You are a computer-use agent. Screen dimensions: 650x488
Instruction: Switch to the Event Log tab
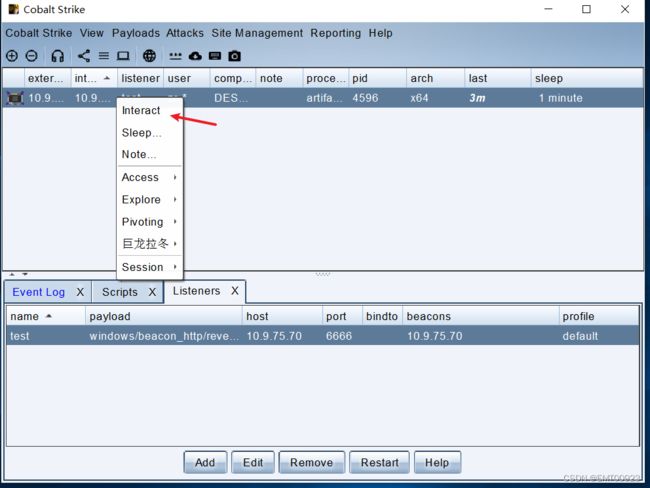click(x=39, y=292)
